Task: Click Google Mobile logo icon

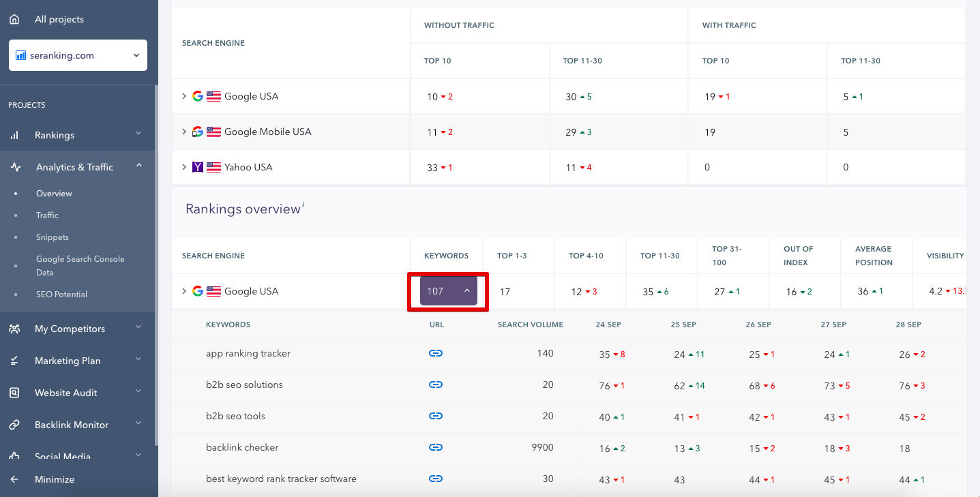Action: (198, 132)
